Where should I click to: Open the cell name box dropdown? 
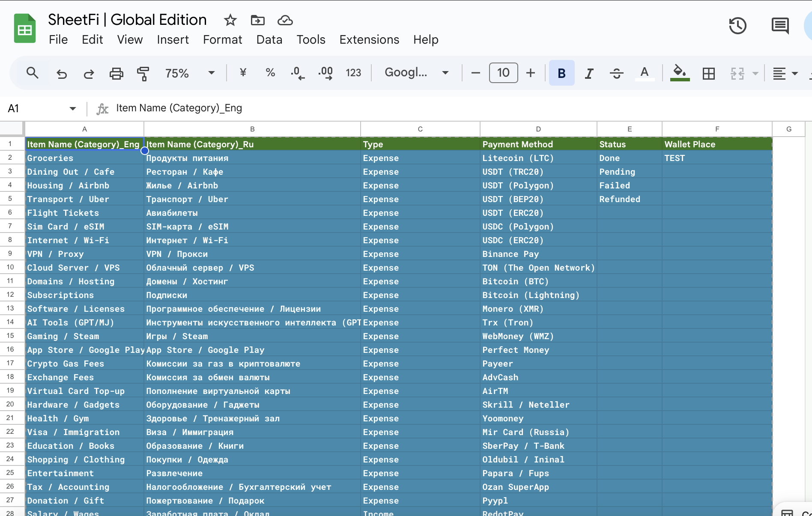(x=72, y=109)
